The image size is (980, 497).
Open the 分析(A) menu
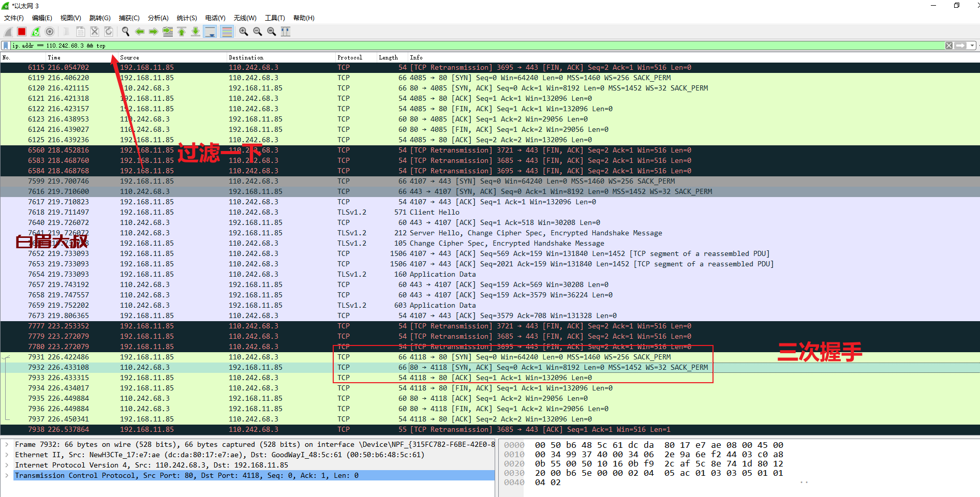(158, 18)
